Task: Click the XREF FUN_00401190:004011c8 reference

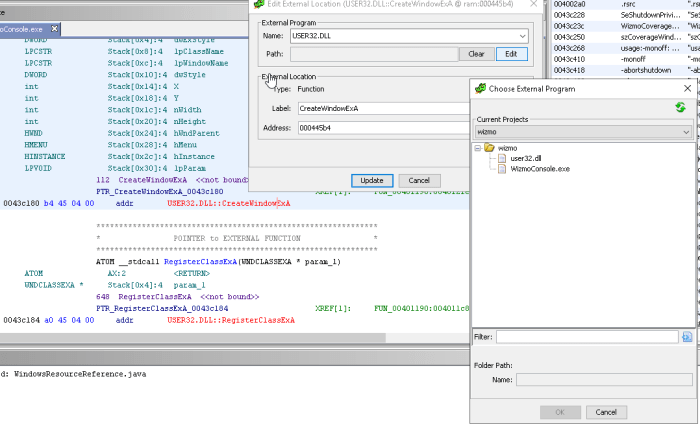Action: [x=421, y=308]
